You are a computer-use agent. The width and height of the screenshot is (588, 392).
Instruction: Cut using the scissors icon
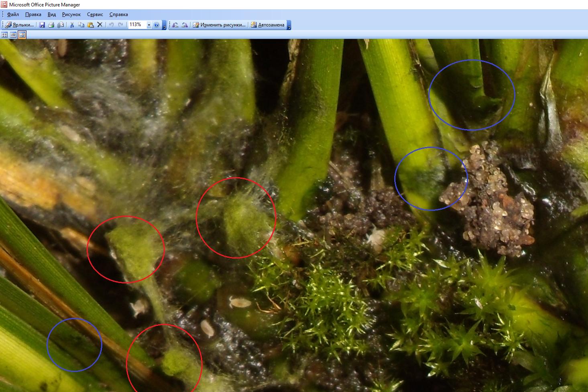click(72, 25)
